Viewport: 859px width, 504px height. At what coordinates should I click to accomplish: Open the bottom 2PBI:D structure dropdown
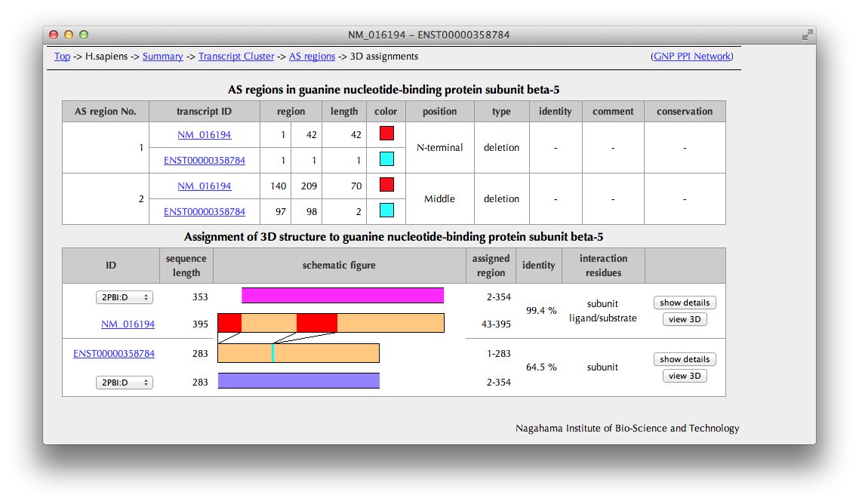(x=125, y=383)
